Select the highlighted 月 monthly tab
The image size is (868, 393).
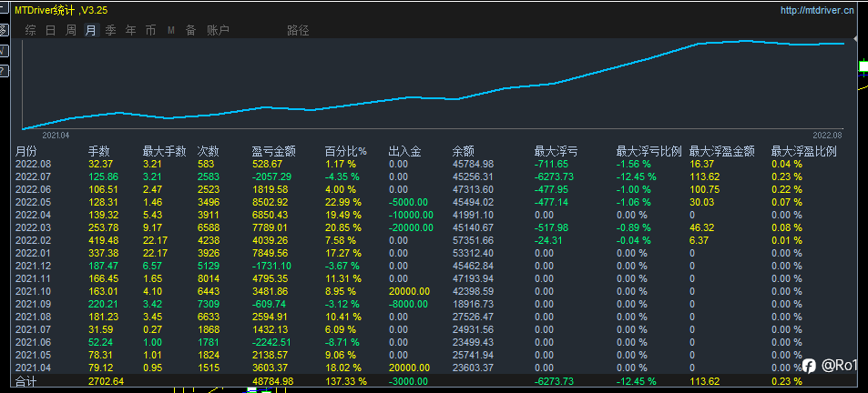(91, 30)
